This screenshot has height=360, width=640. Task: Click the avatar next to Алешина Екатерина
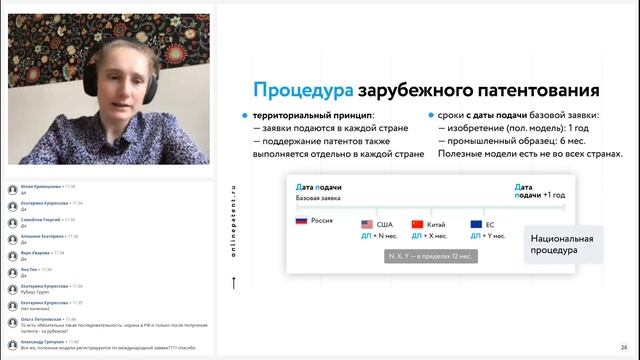[13, 240]
